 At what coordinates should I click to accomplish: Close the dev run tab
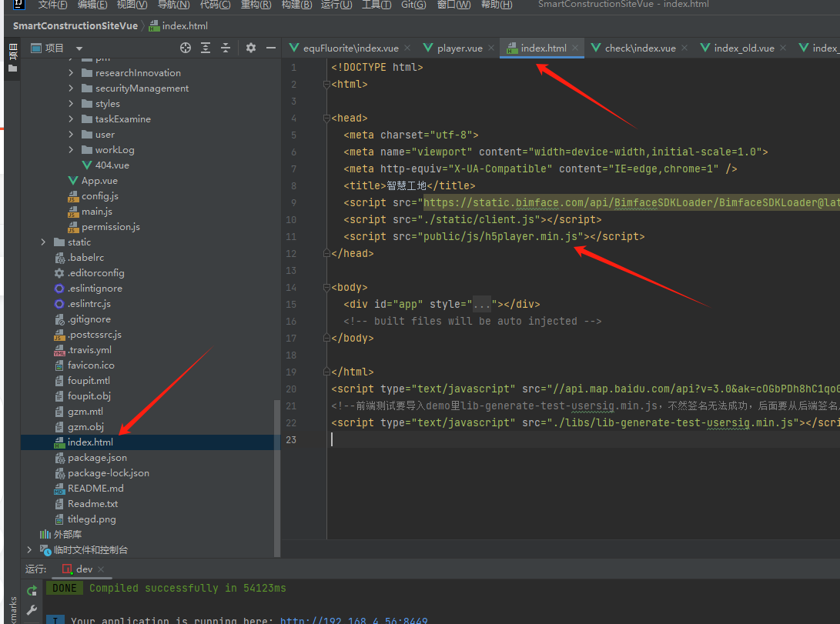point(102,569)
